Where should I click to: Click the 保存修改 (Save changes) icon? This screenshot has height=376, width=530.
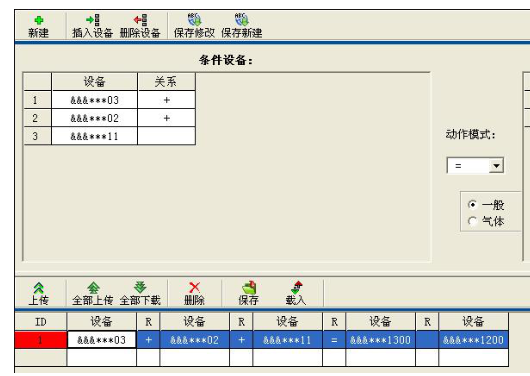[194, 20]
